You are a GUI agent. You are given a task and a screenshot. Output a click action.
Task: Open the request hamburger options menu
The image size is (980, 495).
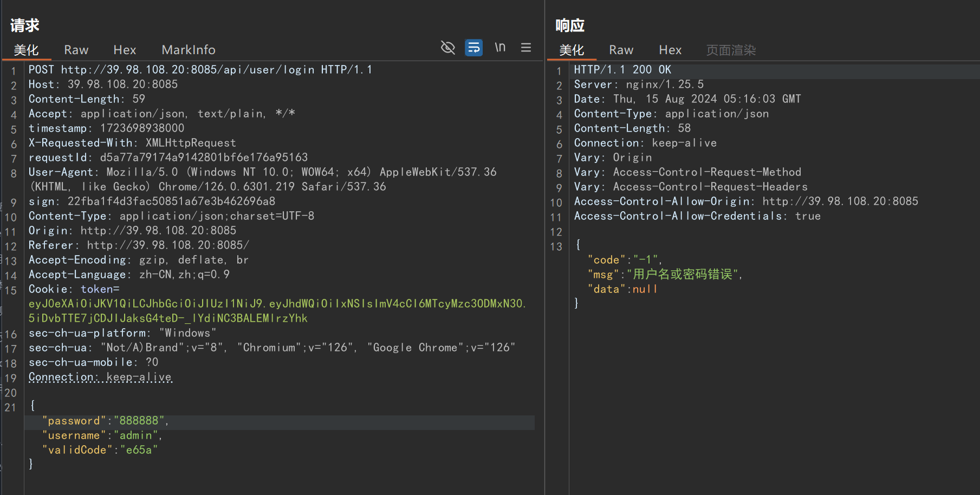click(x=525, y=48)
